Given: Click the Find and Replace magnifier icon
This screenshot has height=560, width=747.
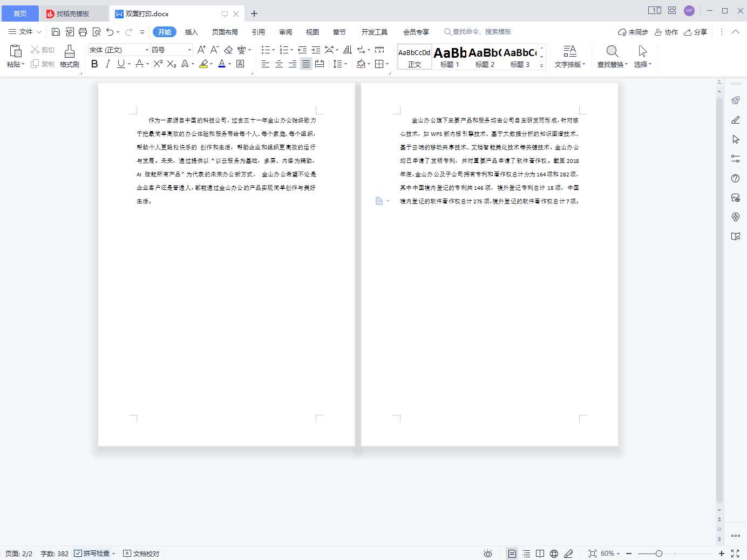Looking at the screenshot, I should 612,51.
